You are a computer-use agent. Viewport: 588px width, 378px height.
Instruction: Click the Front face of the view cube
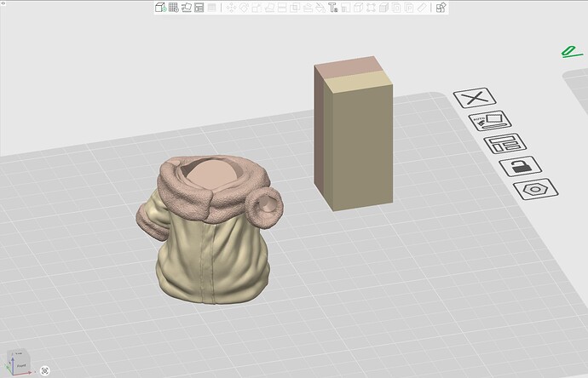point(21,365)
